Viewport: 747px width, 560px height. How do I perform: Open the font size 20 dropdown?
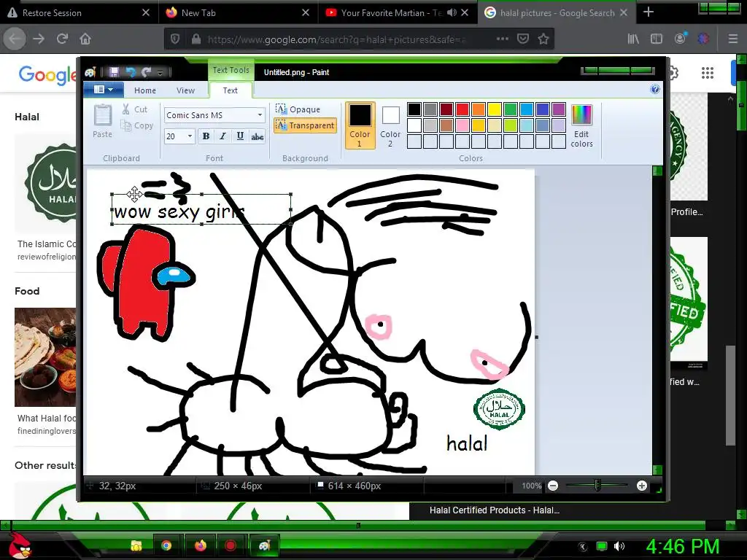point(190,136)
